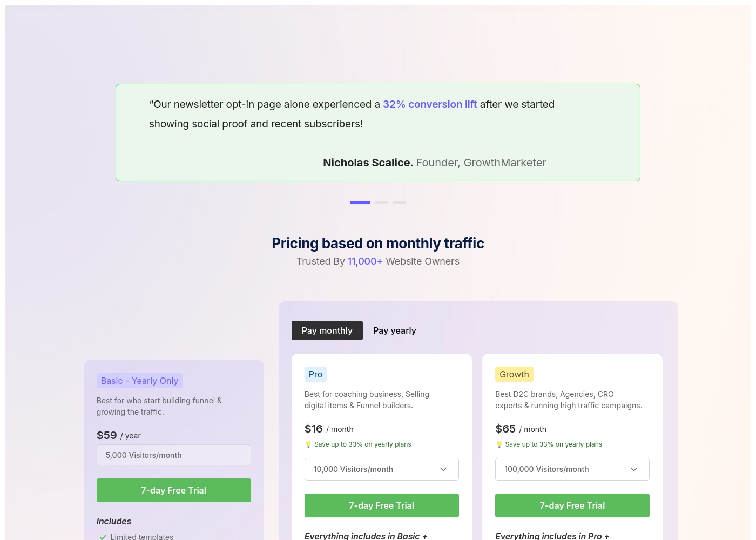
Task: Start 7-day Free Trial for Growth plan
Action: point(572,505)
